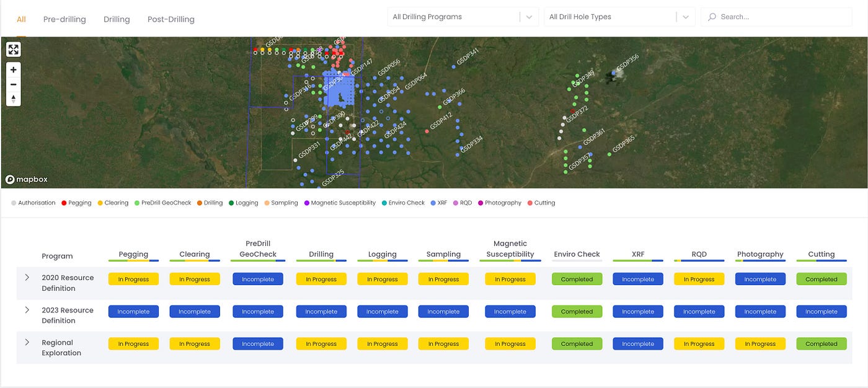Click the GSDP365 drill hole marker

point(609,154)
